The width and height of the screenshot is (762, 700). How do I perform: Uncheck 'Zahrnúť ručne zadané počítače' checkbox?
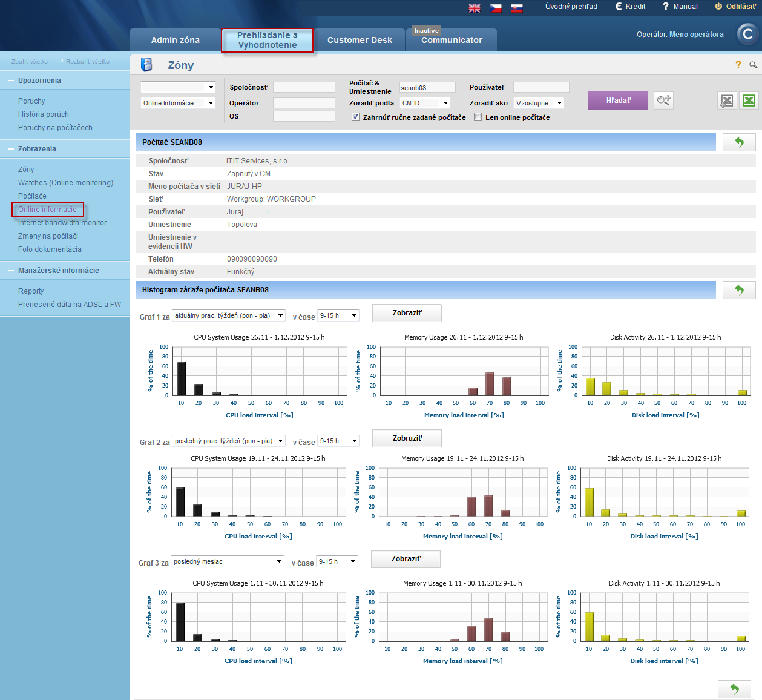tap(356, 117)
